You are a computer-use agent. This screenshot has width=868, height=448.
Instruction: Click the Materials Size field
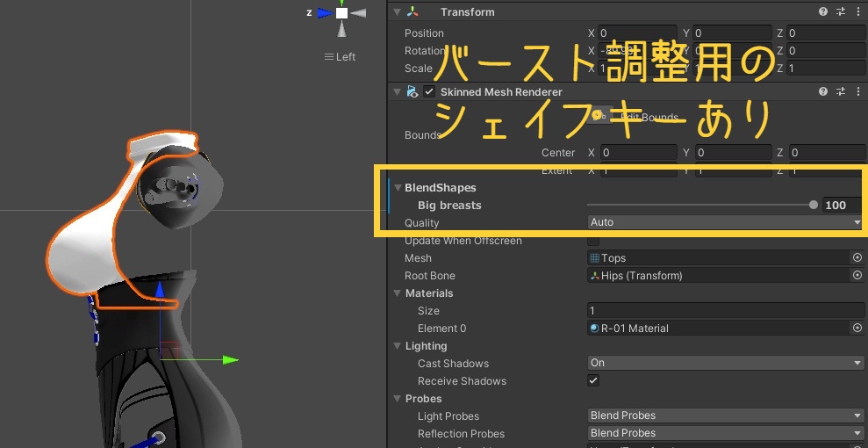[x=725, y=311]
